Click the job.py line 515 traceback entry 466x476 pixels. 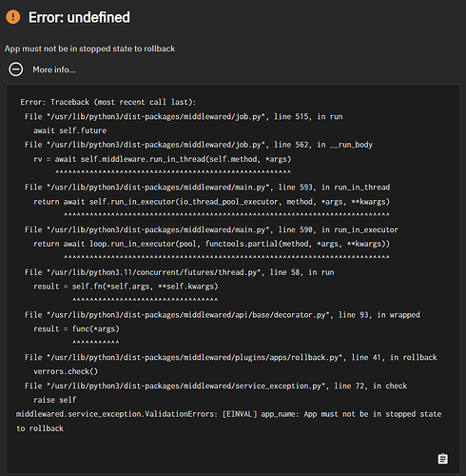point(184,117)
